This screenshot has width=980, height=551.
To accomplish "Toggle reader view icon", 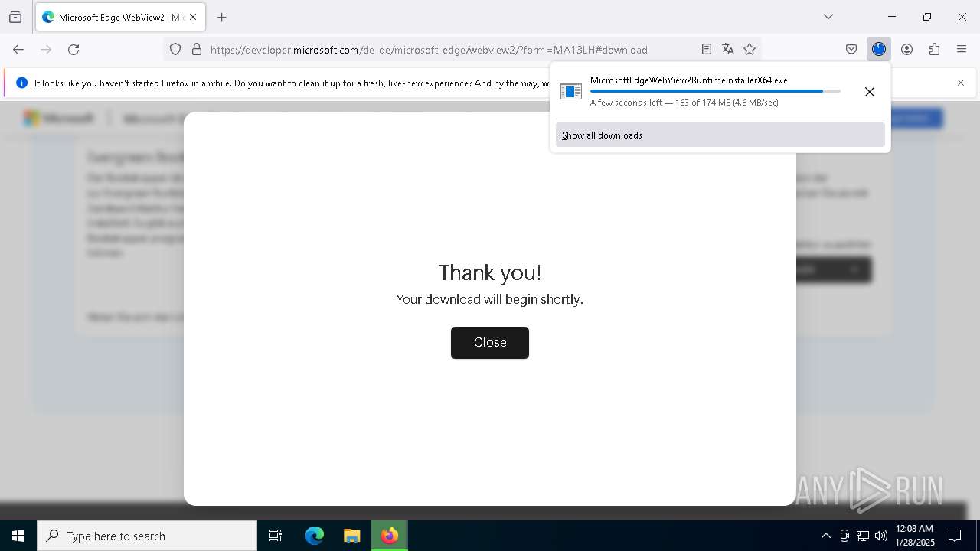I will tap(707, 49).
